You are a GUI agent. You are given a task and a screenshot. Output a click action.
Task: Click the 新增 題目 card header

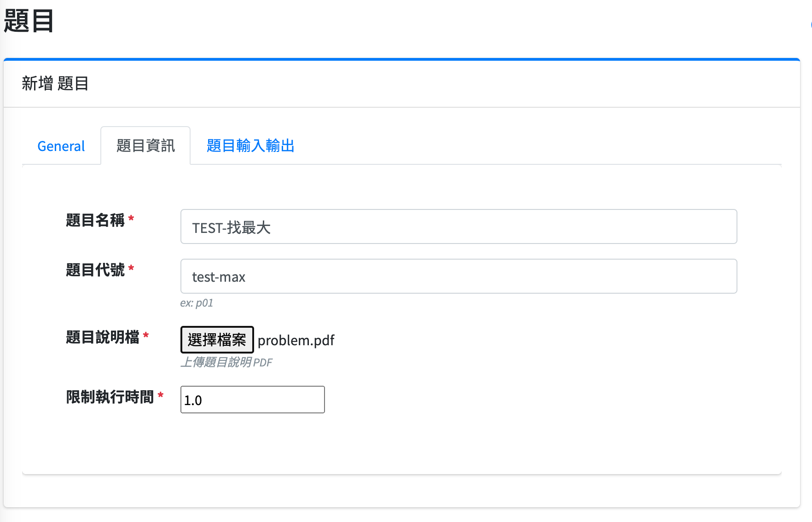coord(55,84)
